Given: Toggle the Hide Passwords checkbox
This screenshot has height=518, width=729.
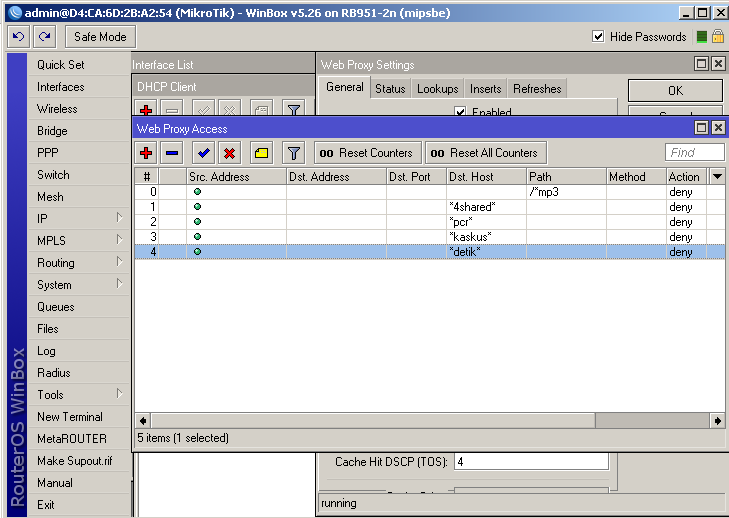Looking at the screenshot, I should [598, 36].
